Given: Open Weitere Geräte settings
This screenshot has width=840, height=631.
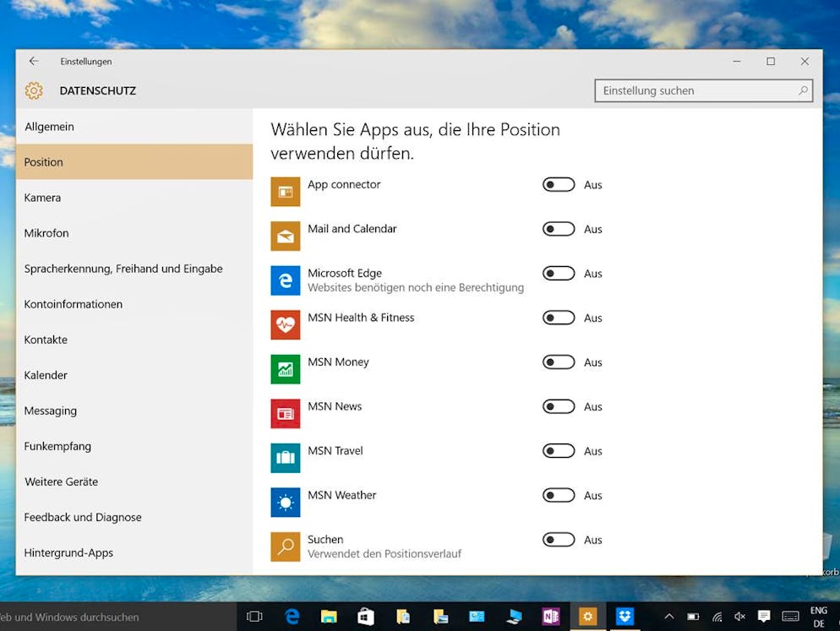Looking at the screenshot, I should coord(134,481).
